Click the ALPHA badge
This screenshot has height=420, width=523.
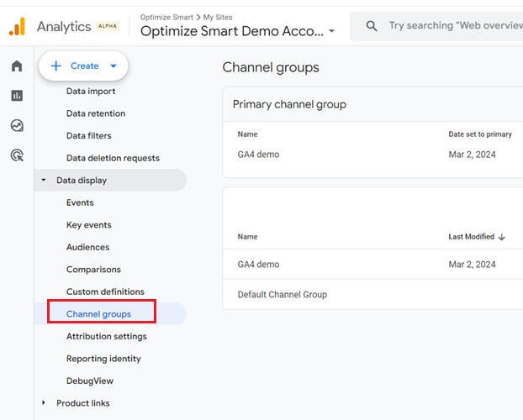point(108,26)
